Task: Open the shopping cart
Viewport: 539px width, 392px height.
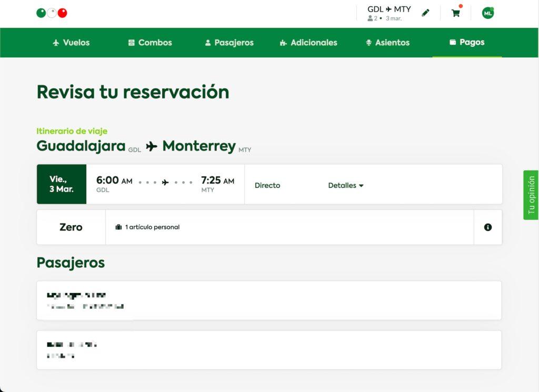Action: [x=456, y=13]
